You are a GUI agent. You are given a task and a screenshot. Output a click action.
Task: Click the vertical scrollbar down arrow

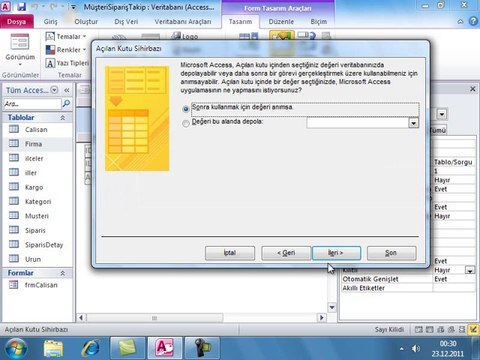(x=332, y=307)
